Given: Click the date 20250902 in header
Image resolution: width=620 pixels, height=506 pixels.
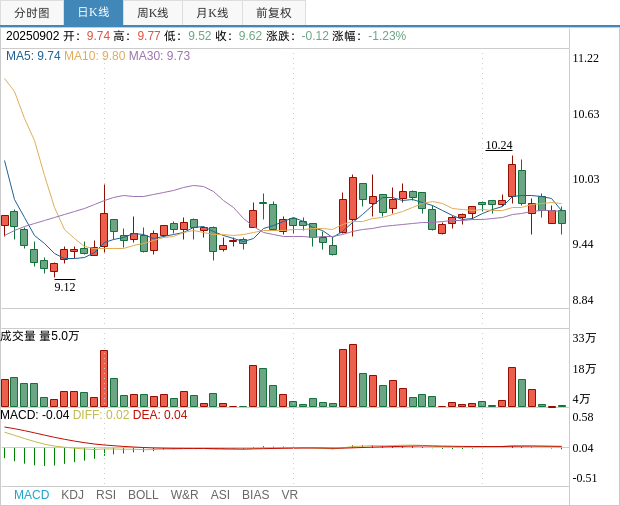Looking at the screenshot, I should click(x=32, y=36).
